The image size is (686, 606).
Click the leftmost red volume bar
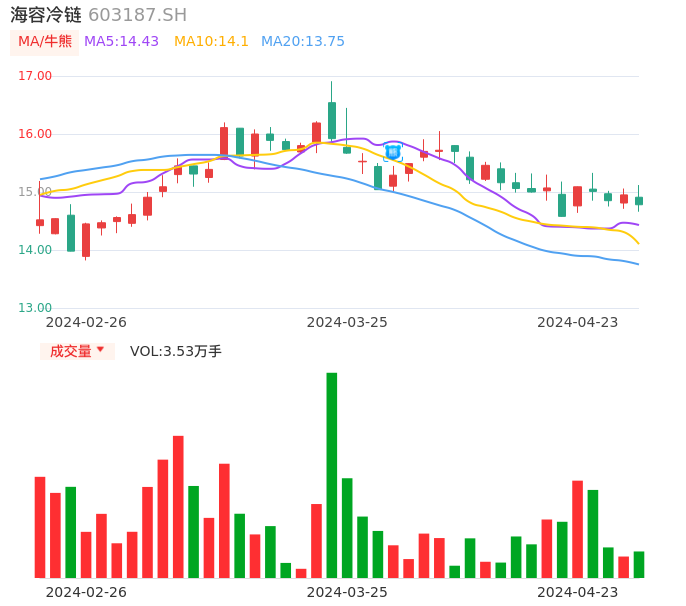[x=40, y=527]
